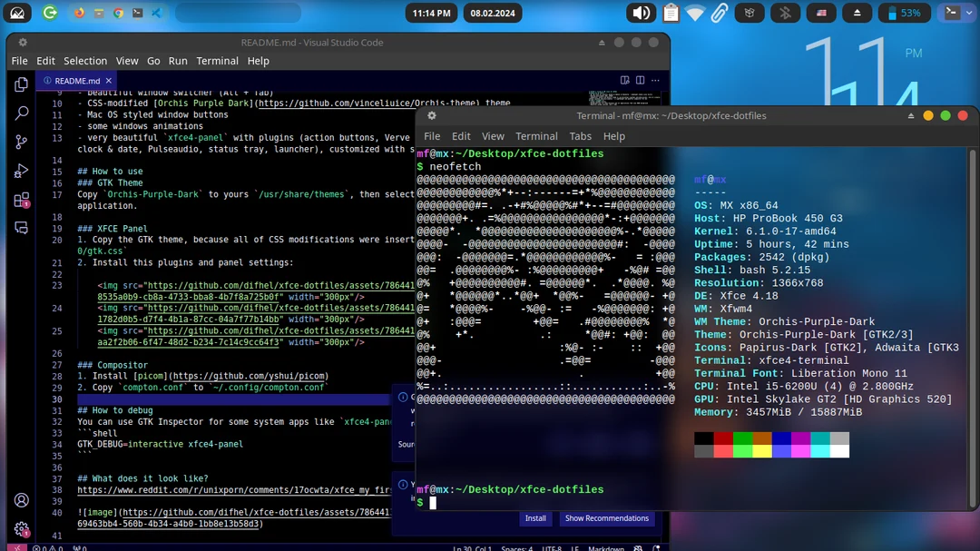Viewport: 980px width, 551px height.
Task: Toggle Wi-Fi via the tray network icon
Action: [695, 13]
